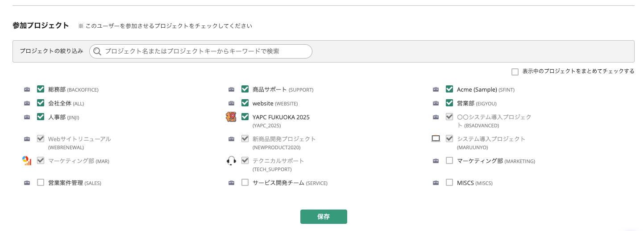644x231 pixels.
Task: Click the 会社全体 project label
Action: [66, 103]
